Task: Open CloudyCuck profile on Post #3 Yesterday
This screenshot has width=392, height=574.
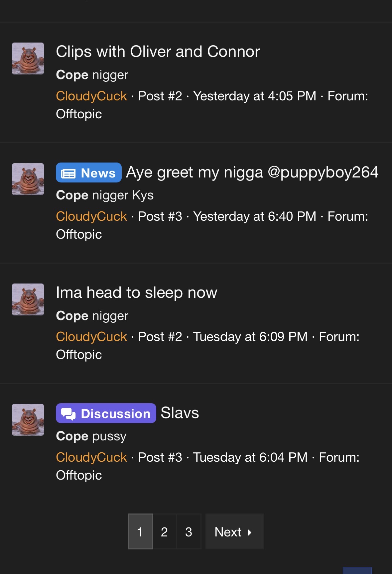Action: 91,216
